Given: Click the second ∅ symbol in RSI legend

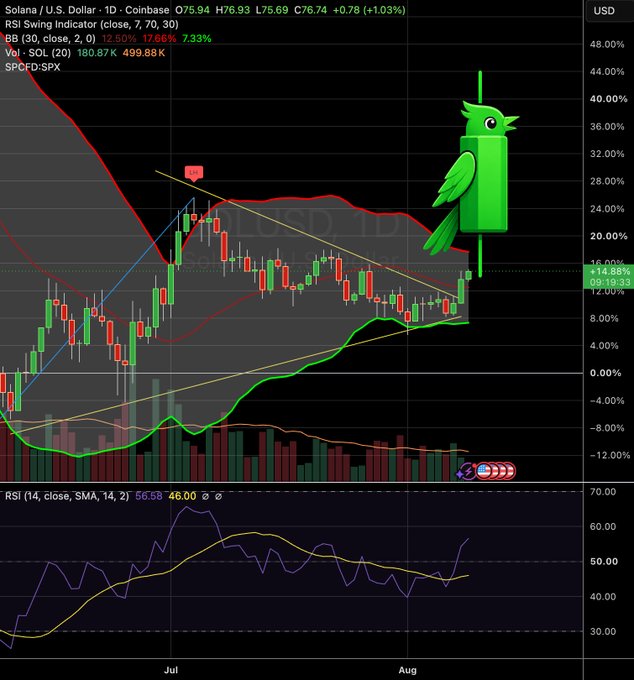Looking at the screenshot, I should pos(219,496).
